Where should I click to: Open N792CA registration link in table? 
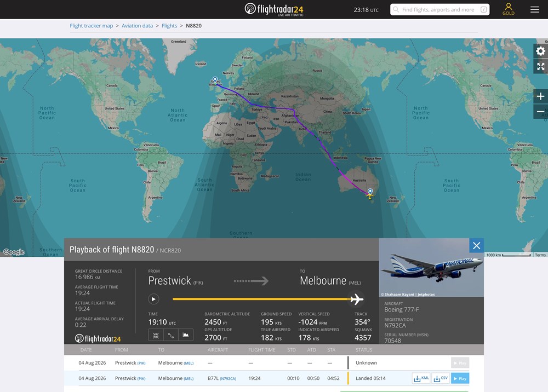pyautogui.click(x=228, y=379)
